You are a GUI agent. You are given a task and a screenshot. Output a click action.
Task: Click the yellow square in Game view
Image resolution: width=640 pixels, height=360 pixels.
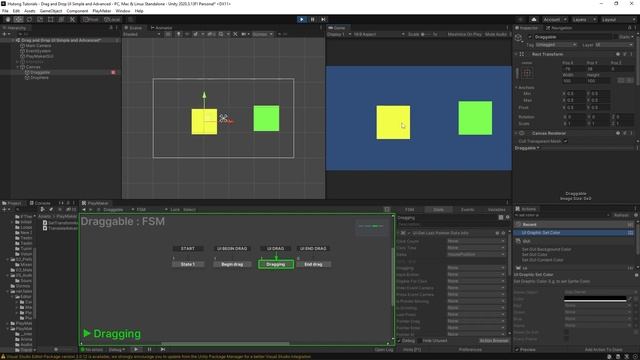tap(393, 122)
